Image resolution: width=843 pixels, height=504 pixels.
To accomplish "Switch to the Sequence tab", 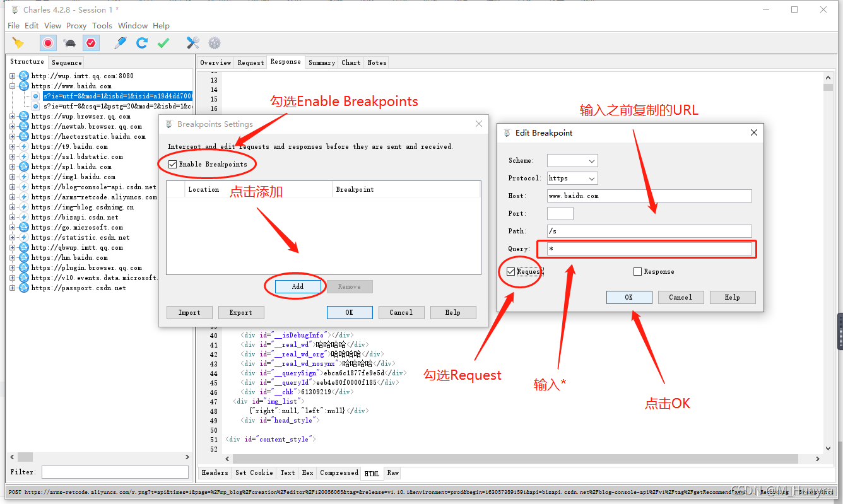I will coord(67,62).
